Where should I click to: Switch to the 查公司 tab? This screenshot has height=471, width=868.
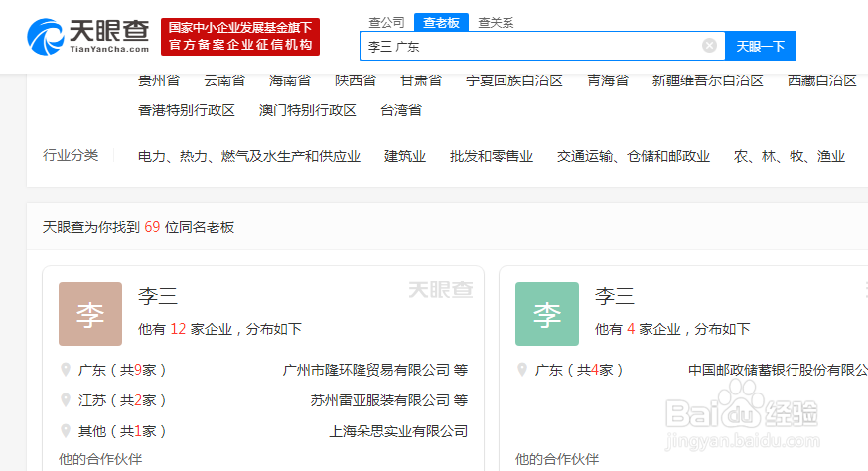click(386, 22)
